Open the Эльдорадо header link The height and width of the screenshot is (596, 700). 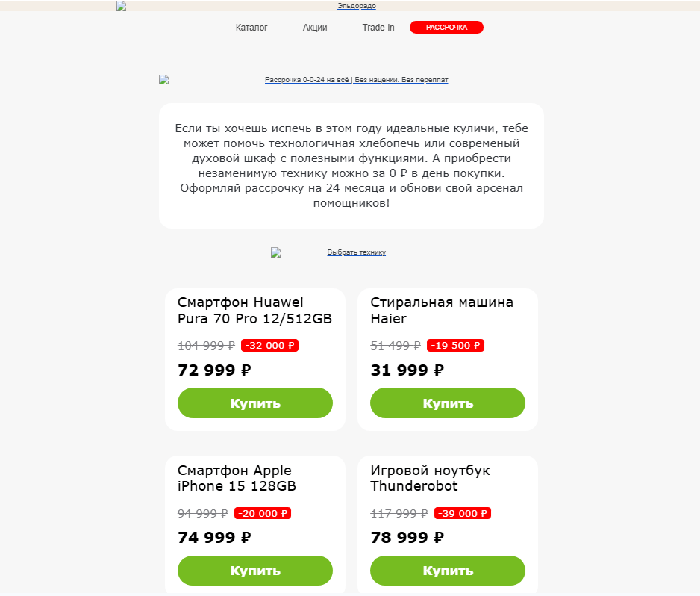point(356,6)
